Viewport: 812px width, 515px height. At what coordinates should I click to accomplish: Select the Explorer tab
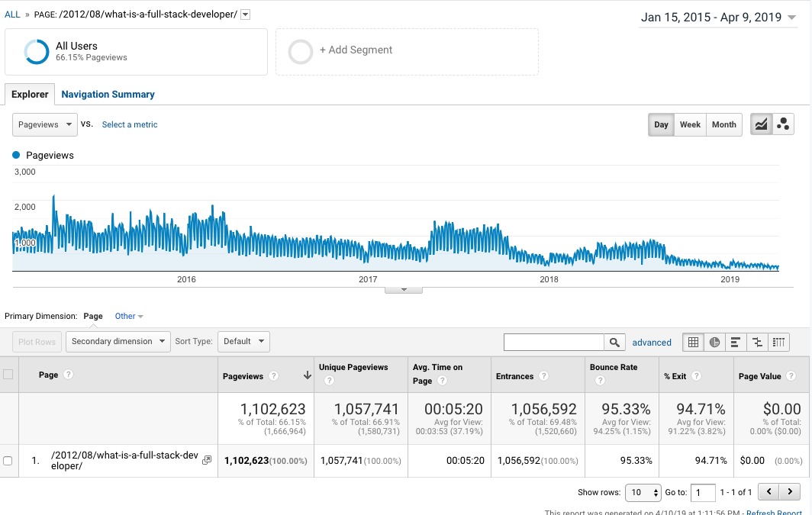click(x=30, y=95)
